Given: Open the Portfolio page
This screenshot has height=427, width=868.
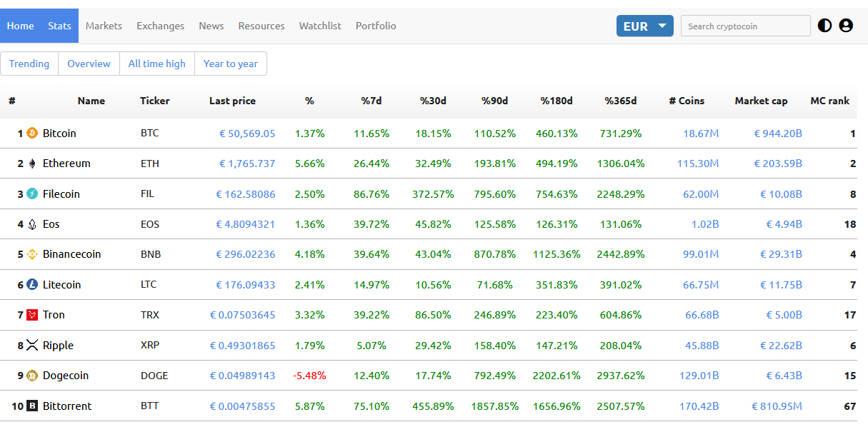Looking at the screenshot, I should pyautogui.click(x=376, y=26).
